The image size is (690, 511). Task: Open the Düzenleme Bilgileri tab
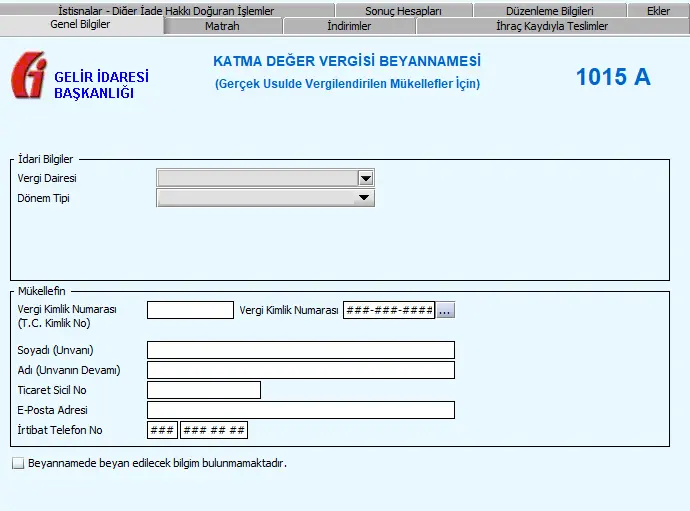click(x=550, y=11)
